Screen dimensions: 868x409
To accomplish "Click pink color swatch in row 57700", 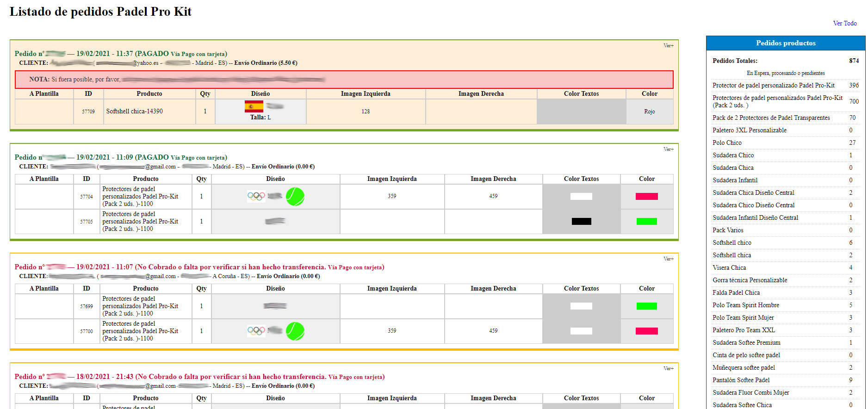I will (x=647, y=331).
